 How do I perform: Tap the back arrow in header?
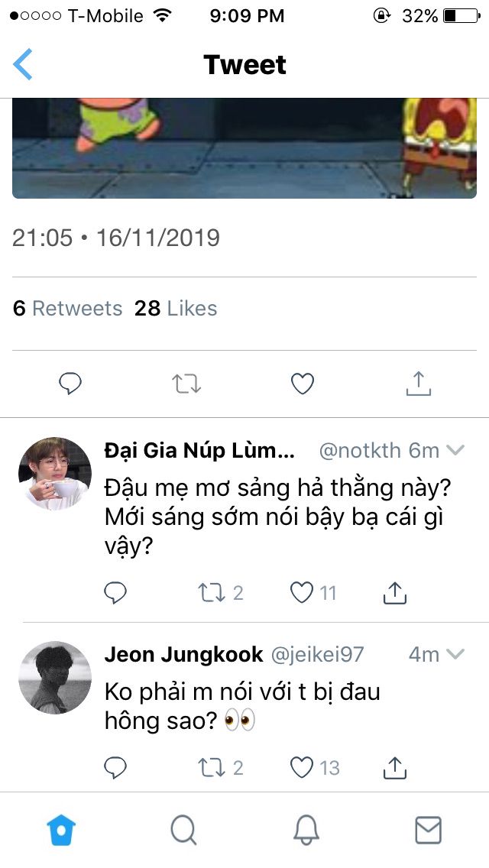coord(23,64)
